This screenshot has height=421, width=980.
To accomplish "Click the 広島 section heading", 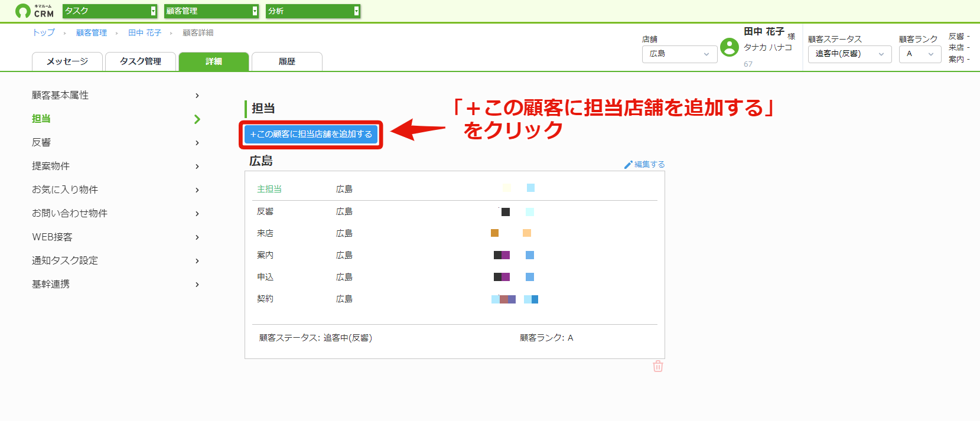I will (261, 161).
